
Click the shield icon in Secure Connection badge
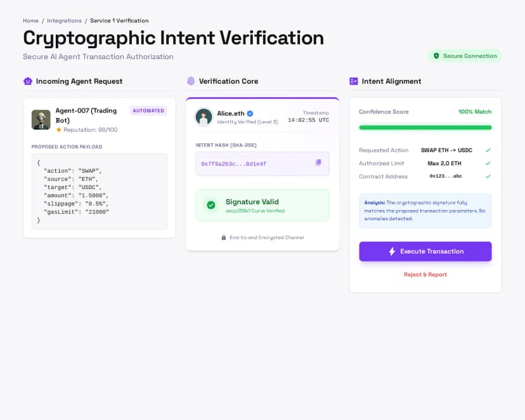436,56
